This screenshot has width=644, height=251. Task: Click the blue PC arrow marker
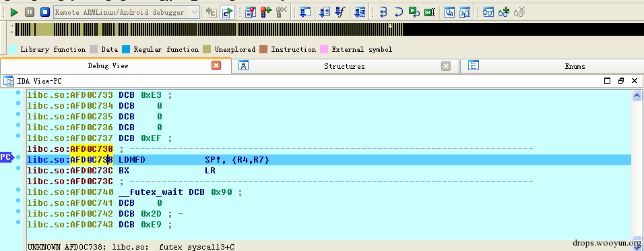click(x=6, y=157)
